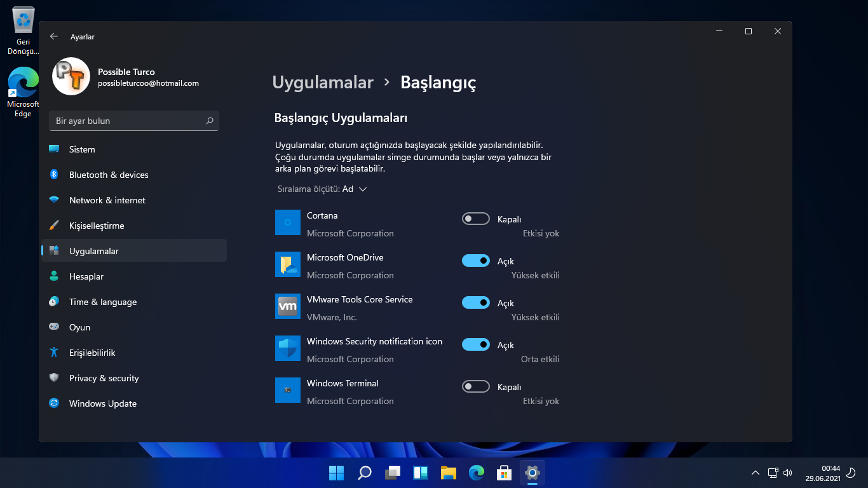Click the Microsoft OneDrive app icon
The image size is (868, 488).
point(288,264)
